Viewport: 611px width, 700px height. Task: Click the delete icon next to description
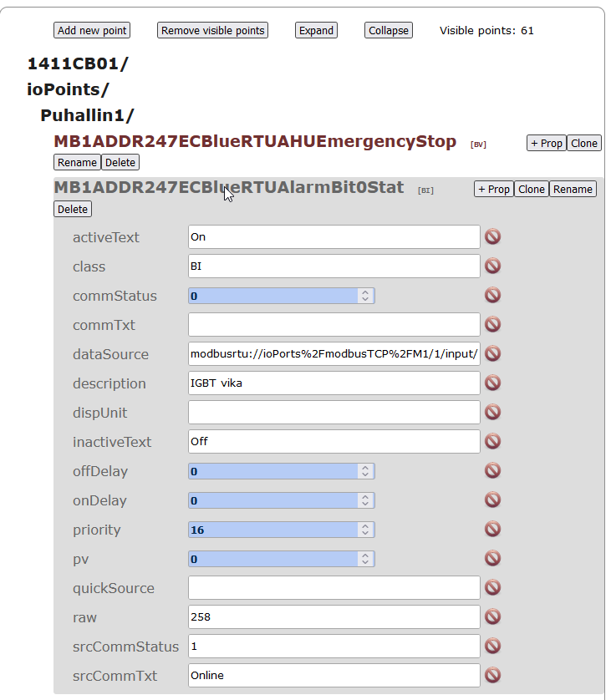[x=493, y=383]
